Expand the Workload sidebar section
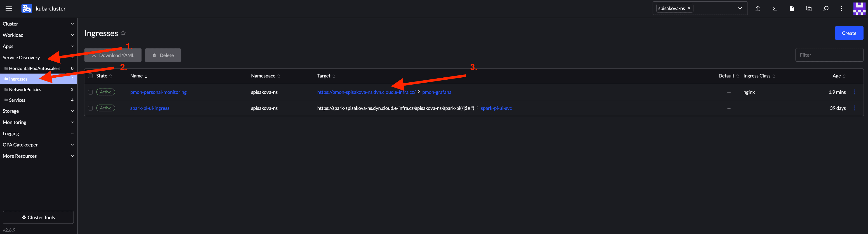 [38, 35]
